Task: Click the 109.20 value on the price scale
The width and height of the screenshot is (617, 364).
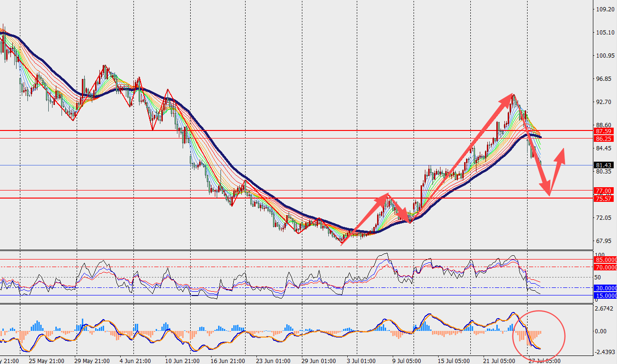Action: 605,9
